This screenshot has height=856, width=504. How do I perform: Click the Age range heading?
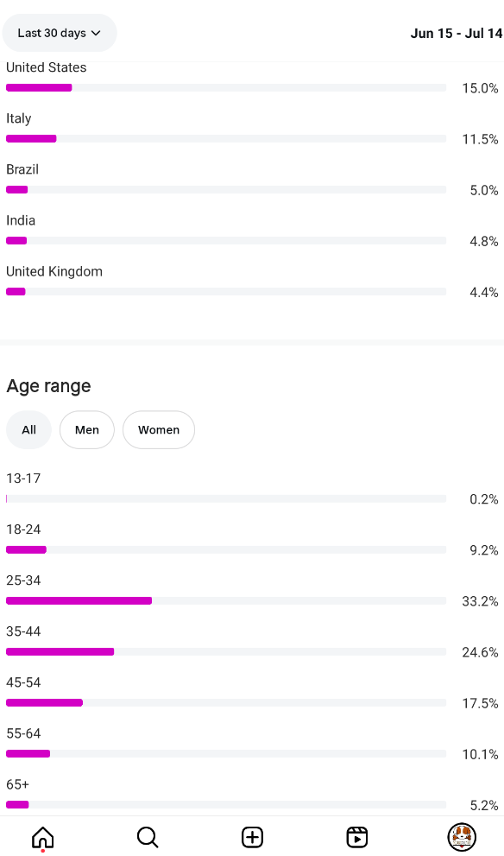point(48,386)
